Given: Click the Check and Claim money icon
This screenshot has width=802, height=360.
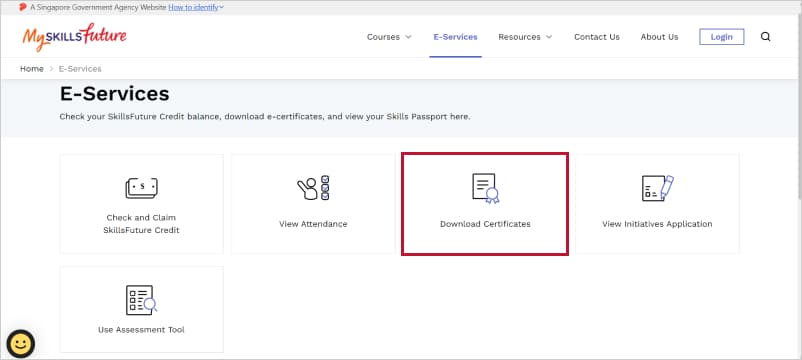Looking at the screenshot, I should click(x=142, y=188).
